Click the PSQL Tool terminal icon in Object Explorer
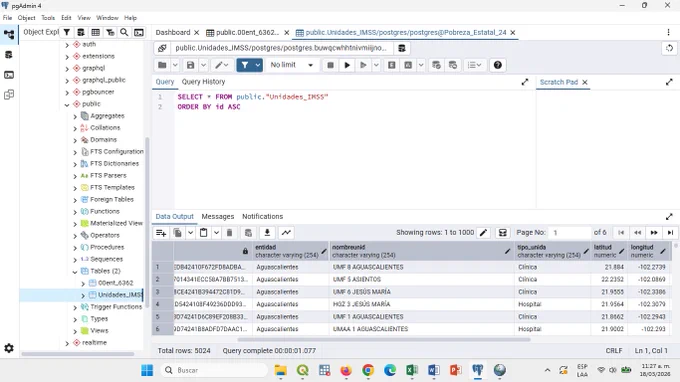The width and height of the screenshot is (680, 382). click(139, 33)
